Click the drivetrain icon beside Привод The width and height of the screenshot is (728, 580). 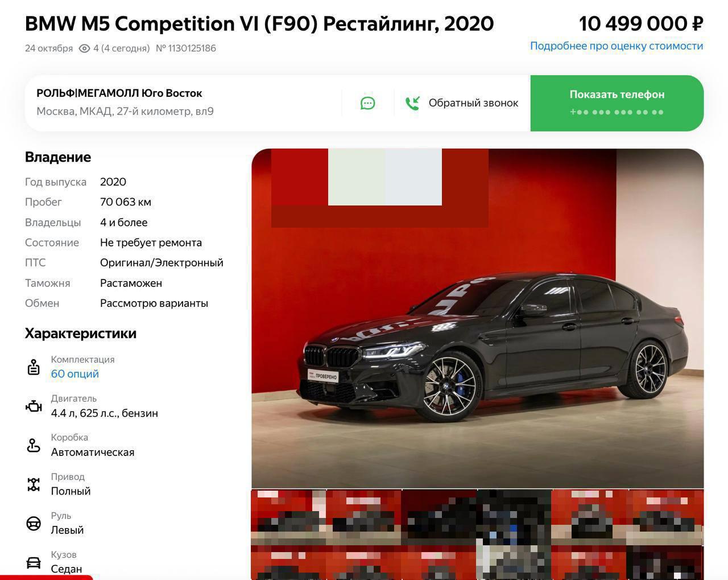click(34, 484)
